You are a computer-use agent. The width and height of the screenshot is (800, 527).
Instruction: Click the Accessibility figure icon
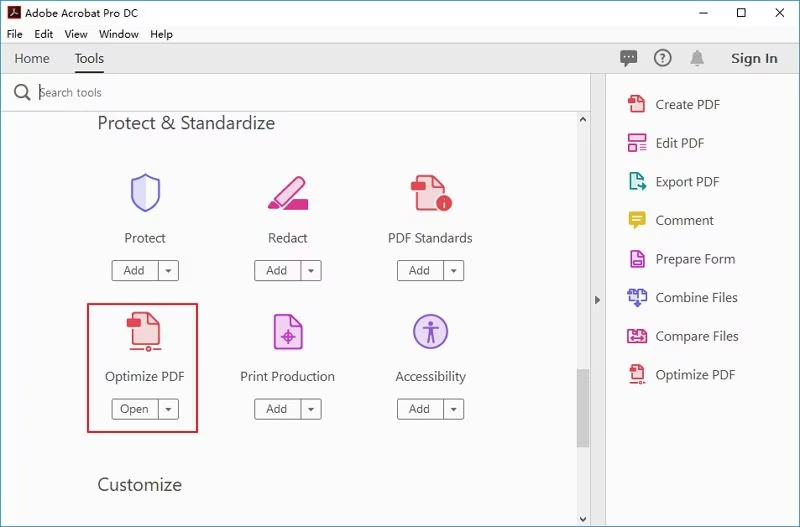431,332
